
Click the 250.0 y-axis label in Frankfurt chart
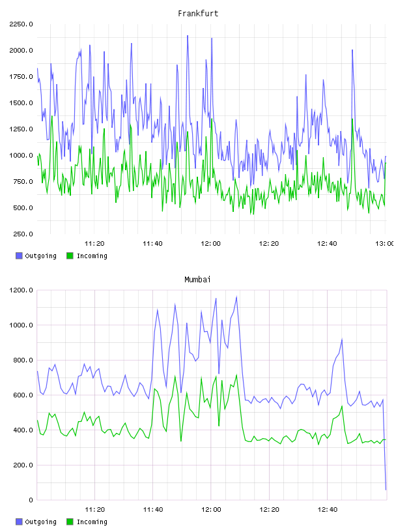point(23,234)
